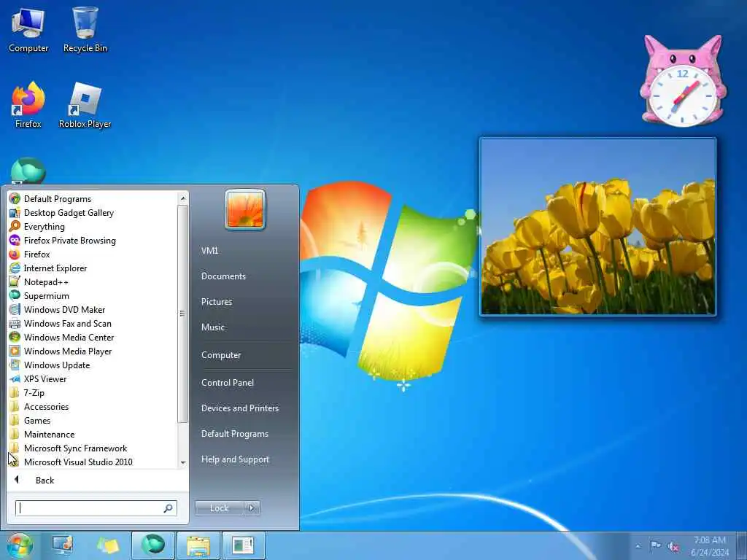
Task: Open Supermium from the taskbar
Action: [x=153, y=545]
